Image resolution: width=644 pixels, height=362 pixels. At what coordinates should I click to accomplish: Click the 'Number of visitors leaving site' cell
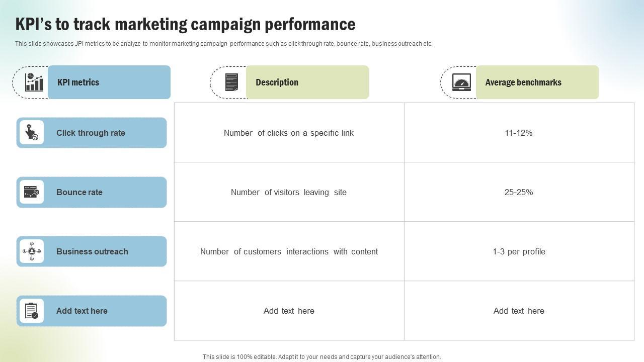coord(289,192)
